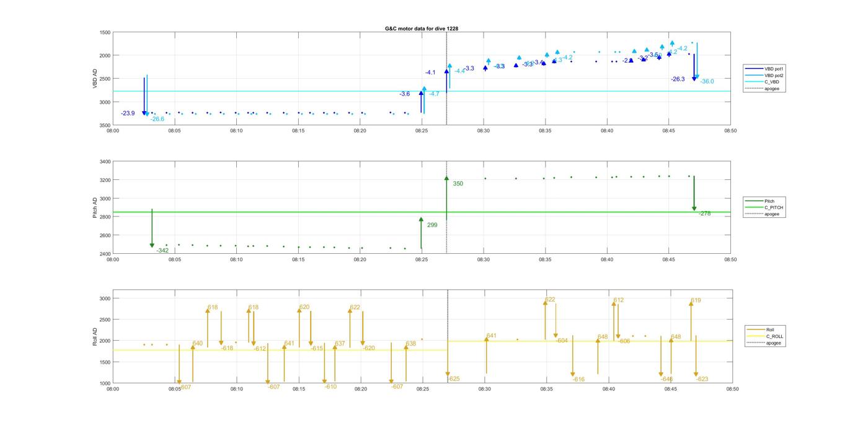Click the 'VBD AD' y-axis label
Image resolution: width=868 pixels, height=430 pixels.
[95, 79]
